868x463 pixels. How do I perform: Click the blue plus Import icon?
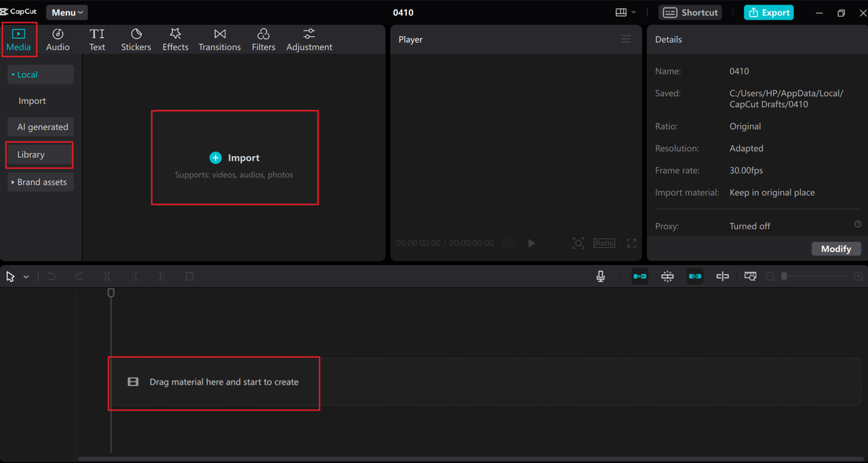click(216, 157)
